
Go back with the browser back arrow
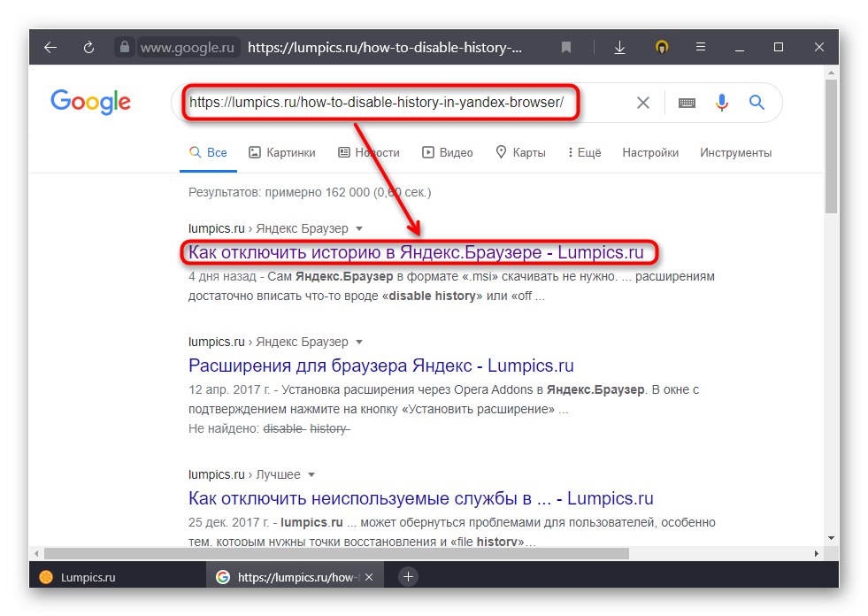pyautogui.click(x=50, y=47)
